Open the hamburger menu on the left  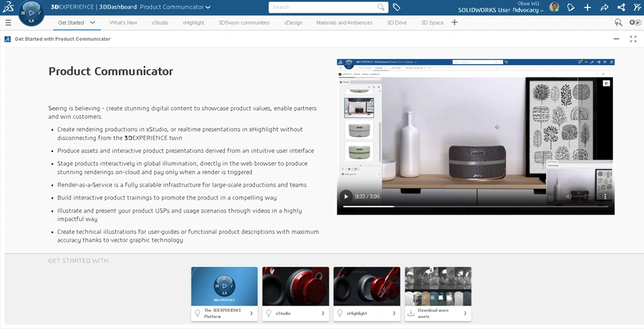click(8, 23)
